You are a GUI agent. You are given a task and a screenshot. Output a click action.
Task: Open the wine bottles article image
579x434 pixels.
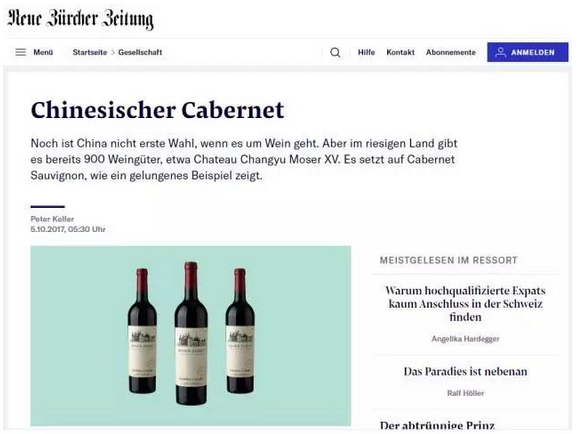(191, 336)
